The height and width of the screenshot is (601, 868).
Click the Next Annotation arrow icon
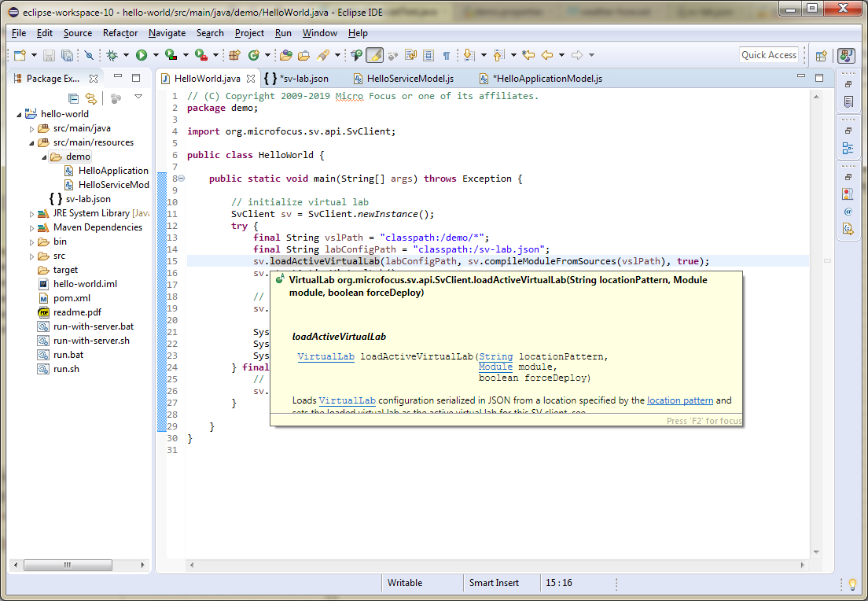pyautogui.click(x=469, y=55)
